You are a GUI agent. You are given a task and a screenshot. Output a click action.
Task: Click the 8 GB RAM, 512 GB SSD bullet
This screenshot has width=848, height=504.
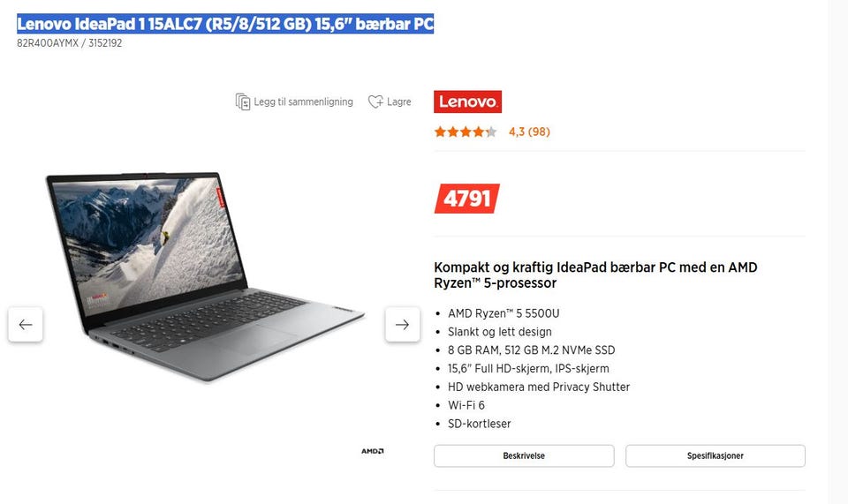click(531, 350)
